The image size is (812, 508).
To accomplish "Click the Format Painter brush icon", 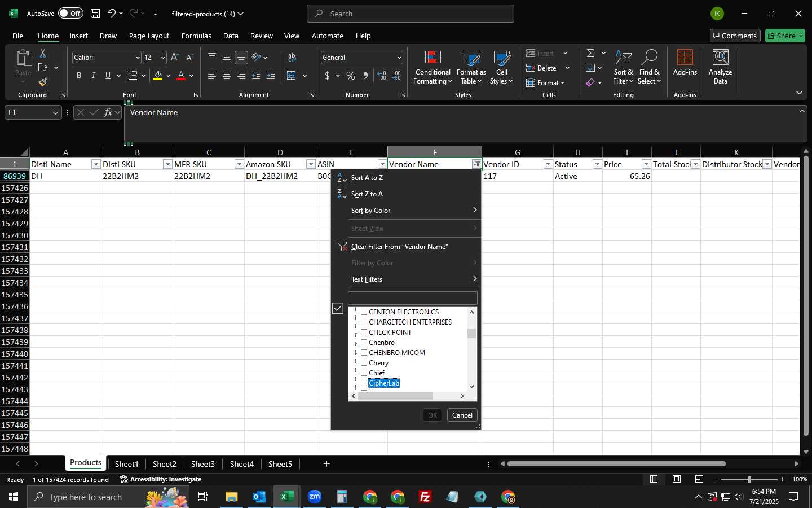I will (x=43, y=82).
